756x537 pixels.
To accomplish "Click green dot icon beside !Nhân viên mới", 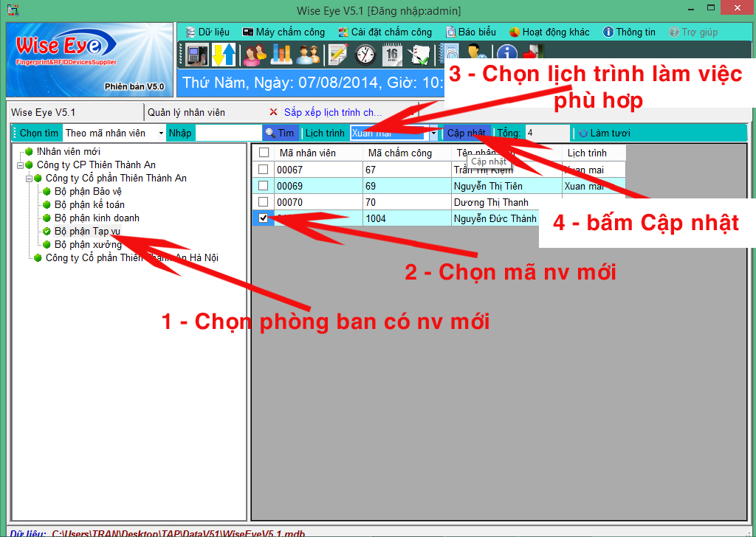I will tap(29, 152).
